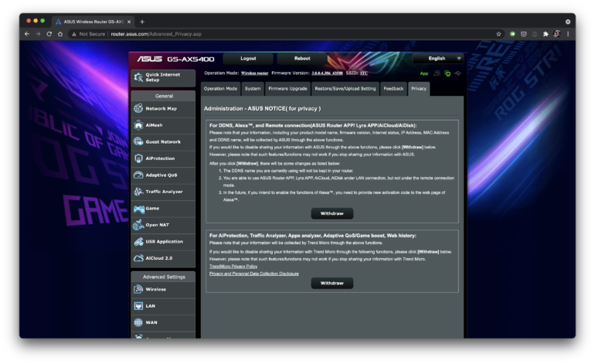Click the user status icon beside App

(437, 73)
